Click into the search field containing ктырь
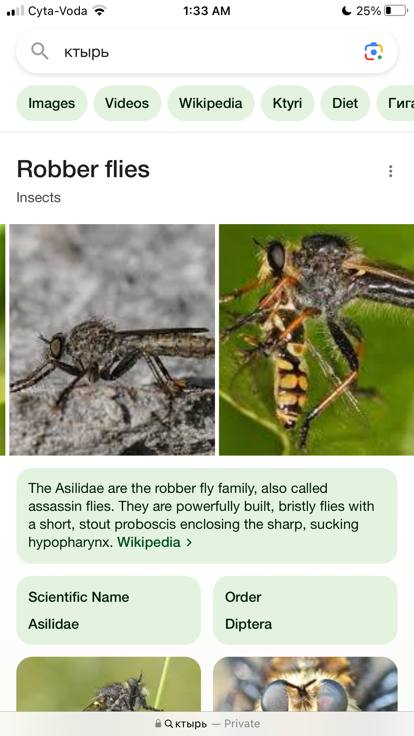The image size is (414, 736). tap(207, 52)
